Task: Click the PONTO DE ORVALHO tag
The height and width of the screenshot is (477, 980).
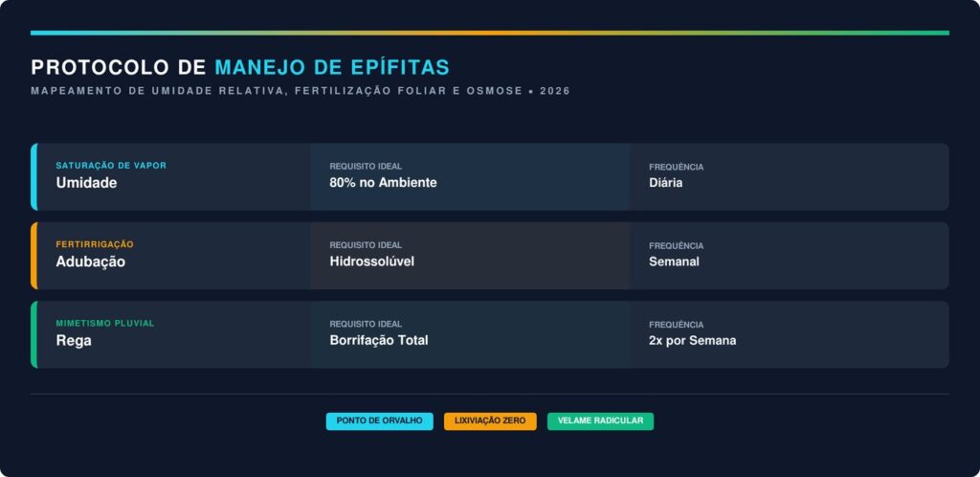Action: coord(379,421)
